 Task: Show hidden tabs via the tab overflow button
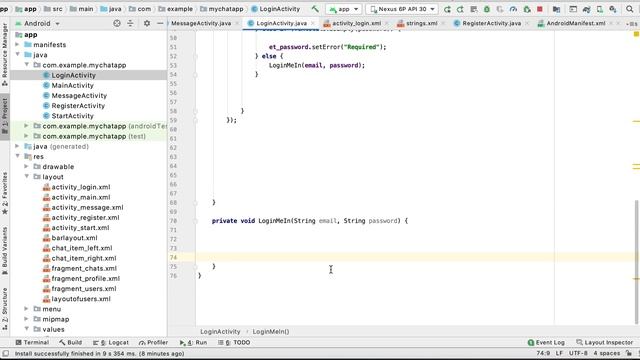(x=633, y=24)
